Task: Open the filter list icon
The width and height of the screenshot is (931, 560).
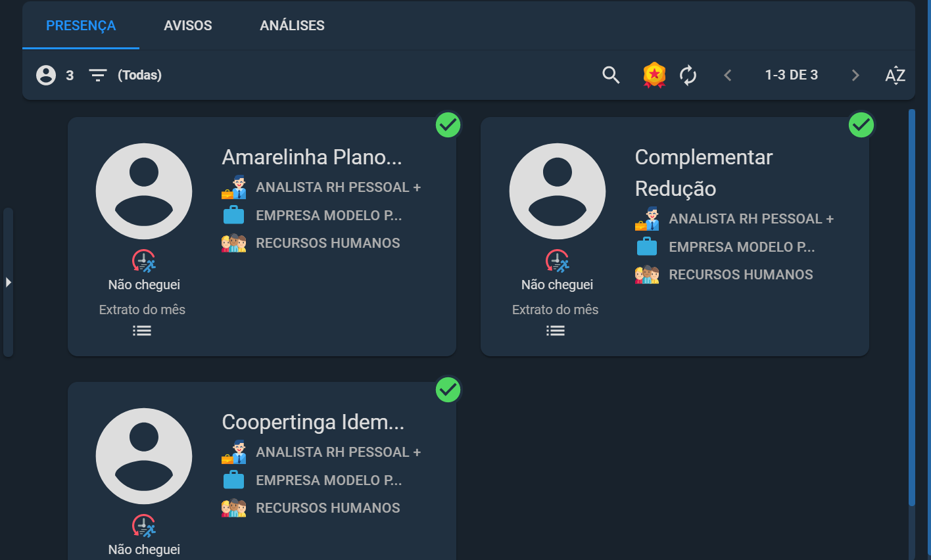Action: click(98, 76)
